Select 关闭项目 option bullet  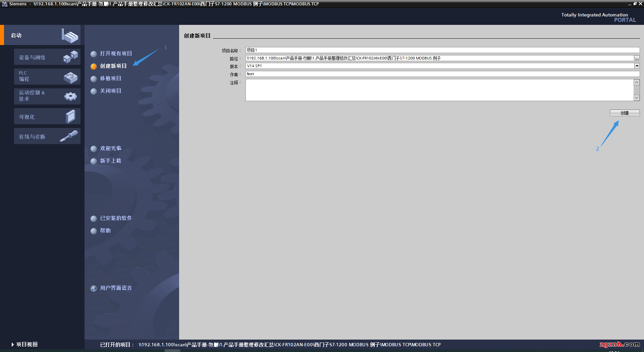[x=94, y=91]
